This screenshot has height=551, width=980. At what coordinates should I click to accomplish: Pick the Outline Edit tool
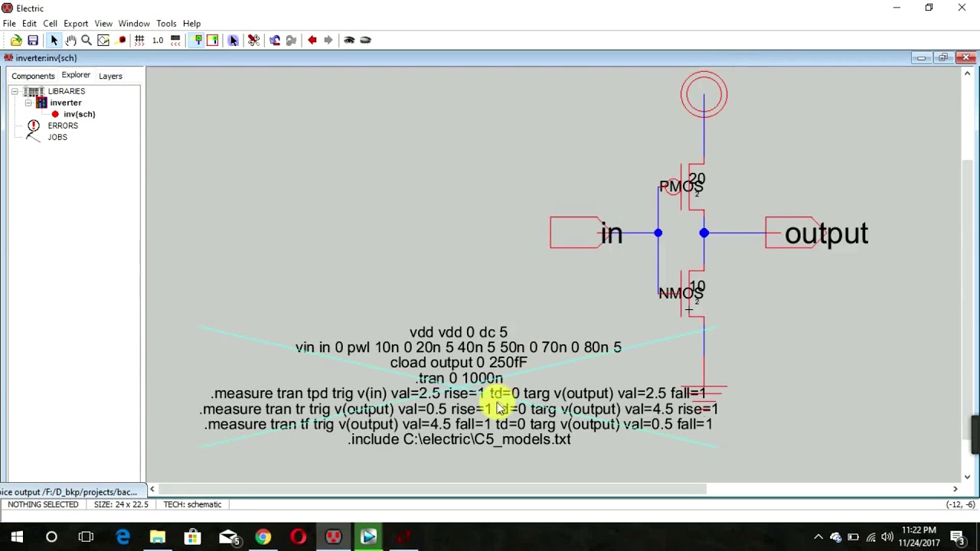(103, 40)
